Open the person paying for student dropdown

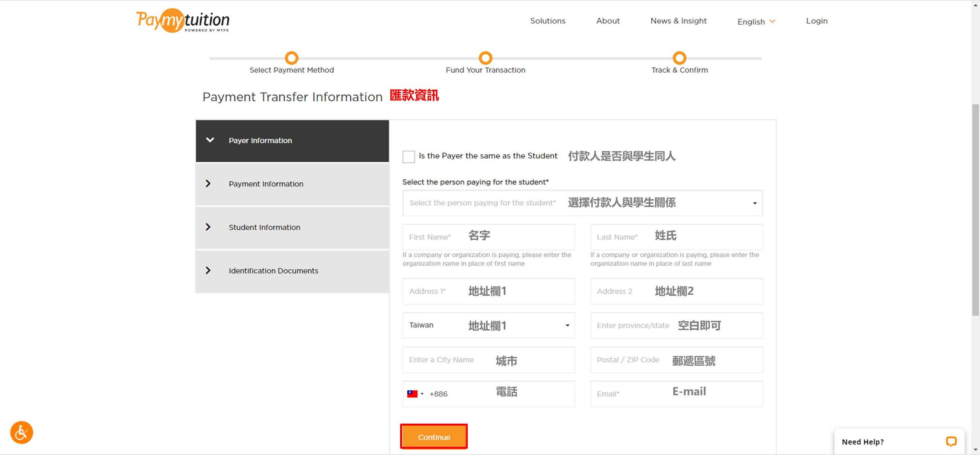pos(582,203)
